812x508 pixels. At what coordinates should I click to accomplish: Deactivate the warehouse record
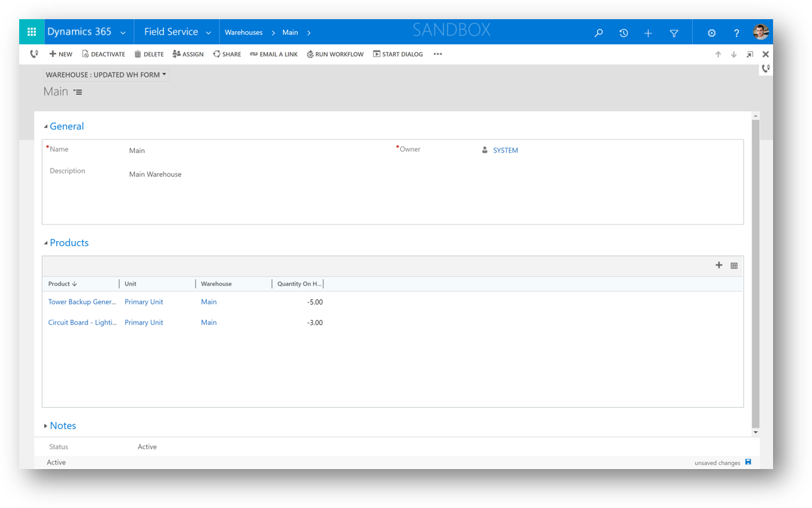[104, 54]
